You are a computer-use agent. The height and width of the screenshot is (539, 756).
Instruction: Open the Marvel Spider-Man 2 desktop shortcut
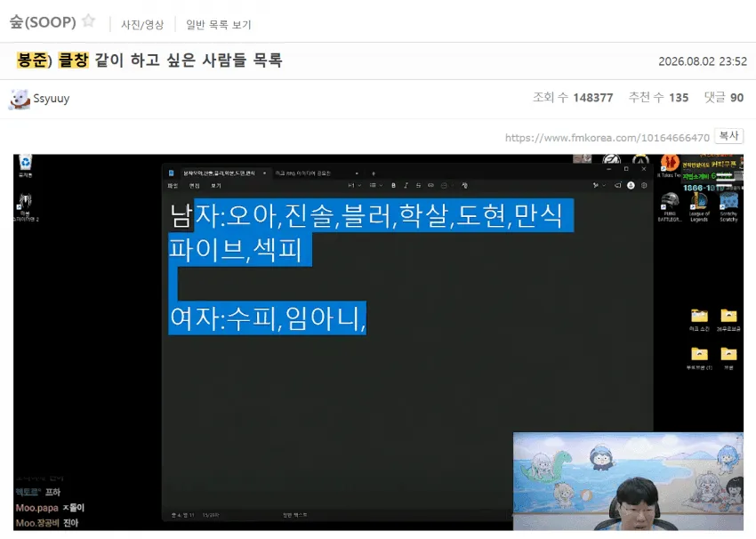pos(25,207)
